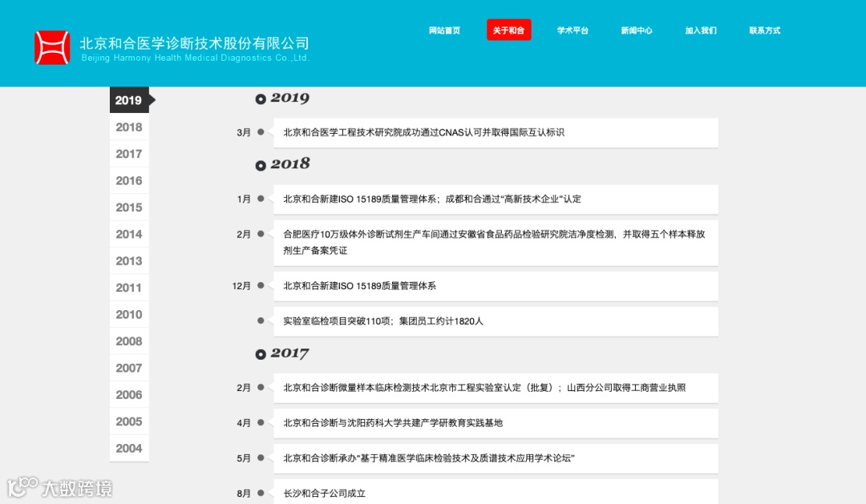Image resolution: width=866 pixels, height=504 pixels.
Task: Click the 长沙和合子公司成立 entry
Action: coord(496,492)
